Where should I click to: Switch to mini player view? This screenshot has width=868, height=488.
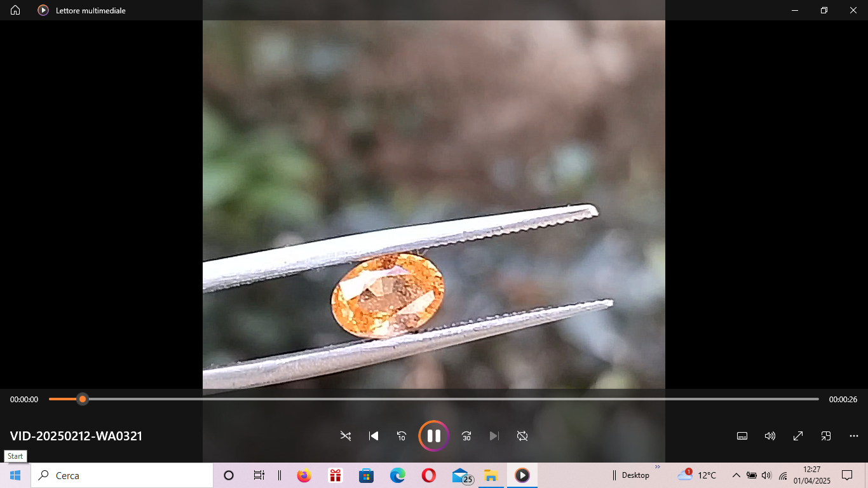(x=826, y=436)
